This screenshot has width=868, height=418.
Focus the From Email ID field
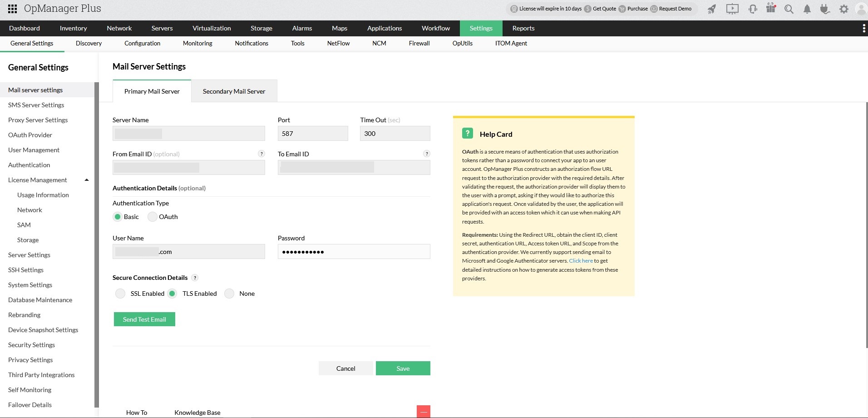pyautogui.click(x=189, y=168)
